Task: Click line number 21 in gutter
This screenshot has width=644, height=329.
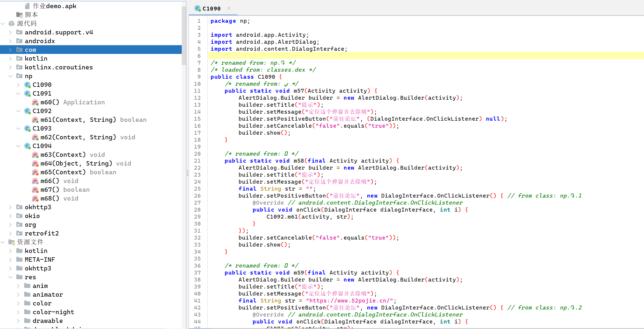Action: 197,161
